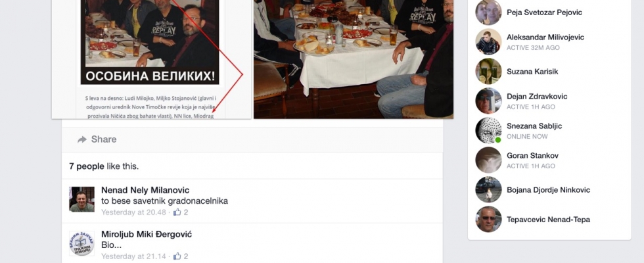This screenshot has width=644, height=263.
Task: Open Nenad Nely Milanovic's profile picture
Action: point(81,199)
